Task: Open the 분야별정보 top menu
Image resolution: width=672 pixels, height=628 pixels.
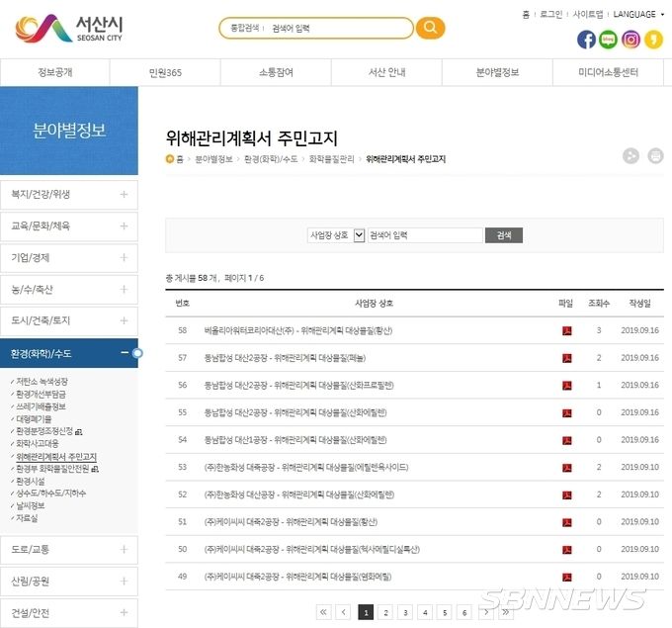Action: click(497, 72)
